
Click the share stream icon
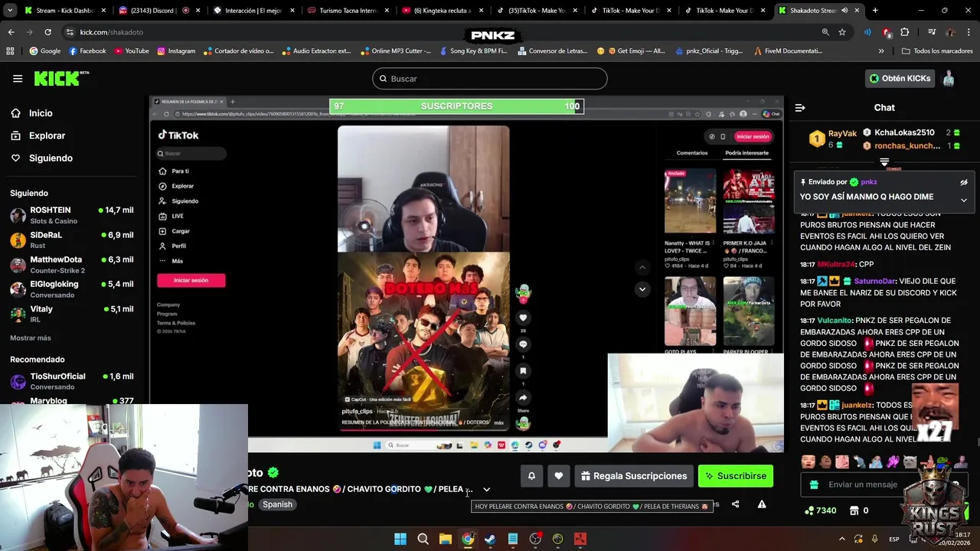coord(735,504)
